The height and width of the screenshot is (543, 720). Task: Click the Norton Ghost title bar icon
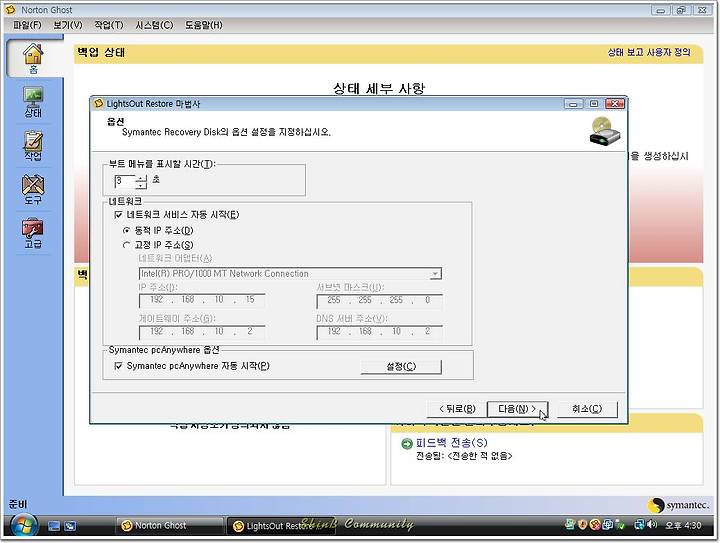(x=11, y=9)
